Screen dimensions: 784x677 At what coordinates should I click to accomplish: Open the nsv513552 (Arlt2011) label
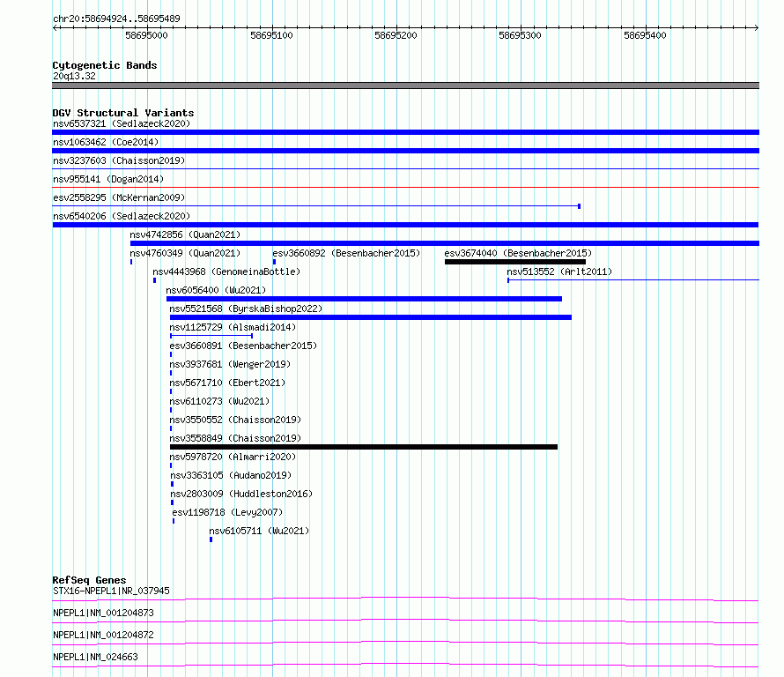click(x=559, y=272)
